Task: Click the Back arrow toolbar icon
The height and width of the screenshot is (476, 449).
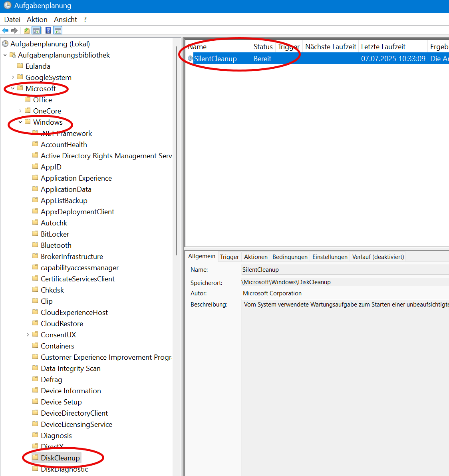Action: (x=5, y=30)
